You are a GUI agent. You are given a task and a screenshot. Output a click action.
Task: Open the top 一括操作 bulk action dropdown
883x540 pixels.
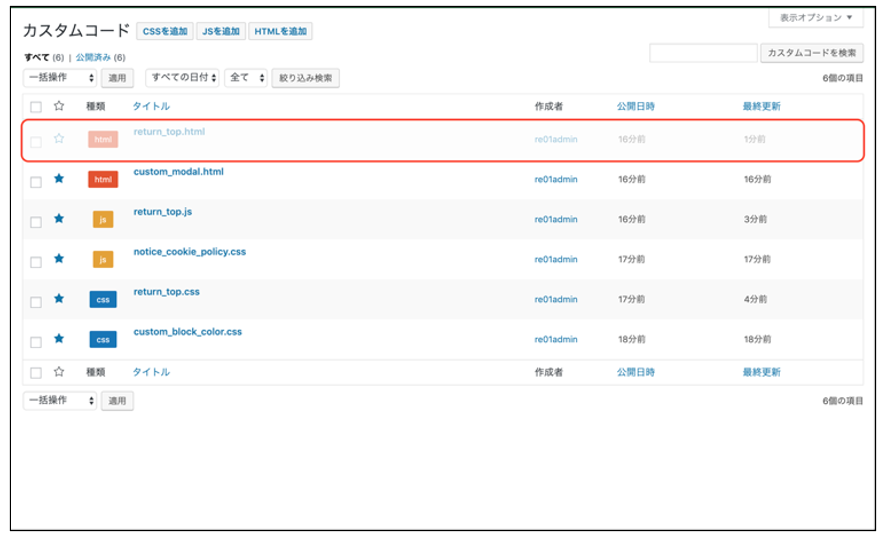tap(60, 78)
